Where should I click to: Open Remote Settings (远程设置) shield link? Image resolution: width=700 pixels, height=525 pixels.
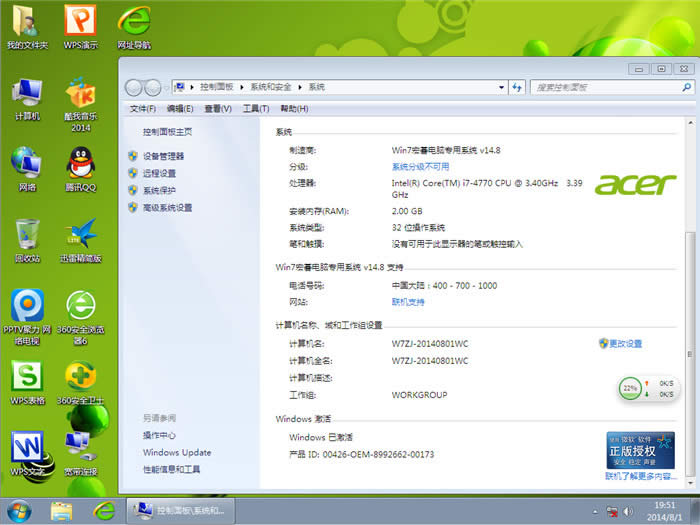pos(159,173)
